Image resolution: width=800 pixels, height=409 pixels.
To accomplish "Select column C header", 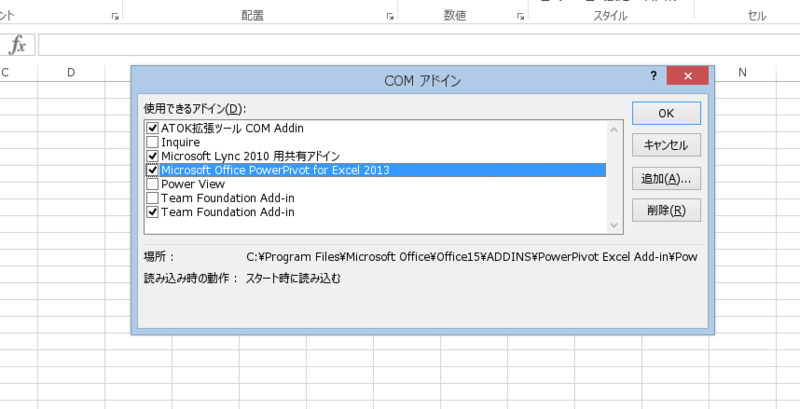I will 5,73.
